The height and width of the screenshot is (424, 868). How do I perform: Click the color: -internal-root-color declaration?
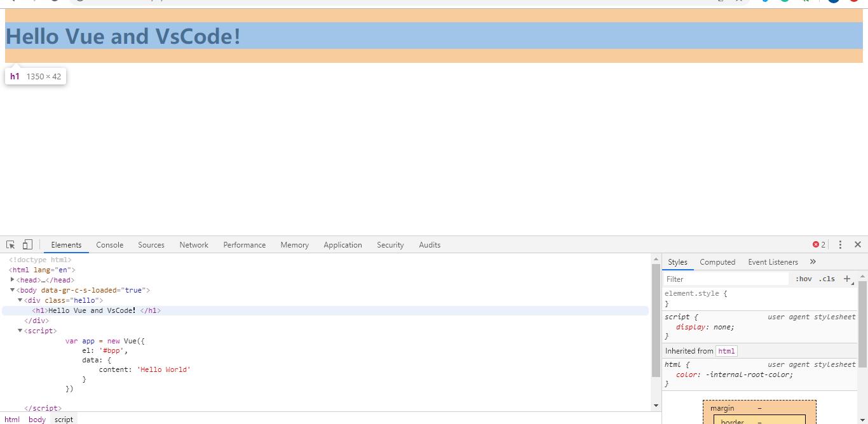click(x=735, y=374)
